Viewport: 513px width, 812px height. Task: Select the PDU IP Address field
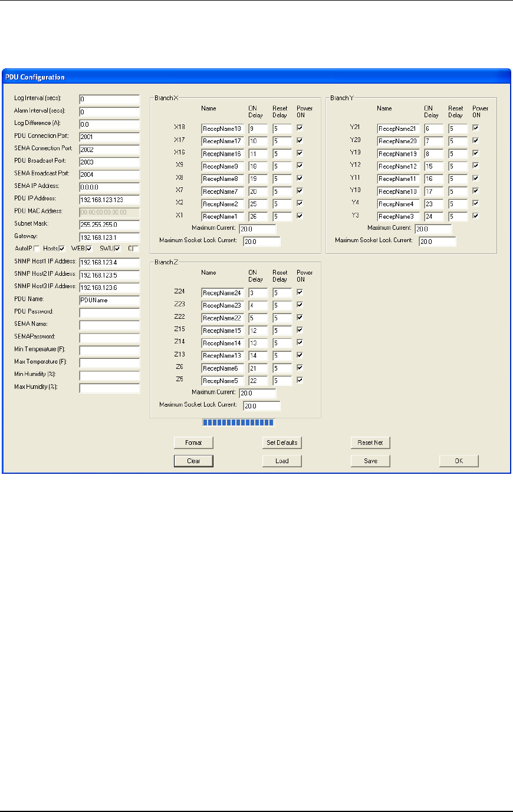tap(109, 200)
